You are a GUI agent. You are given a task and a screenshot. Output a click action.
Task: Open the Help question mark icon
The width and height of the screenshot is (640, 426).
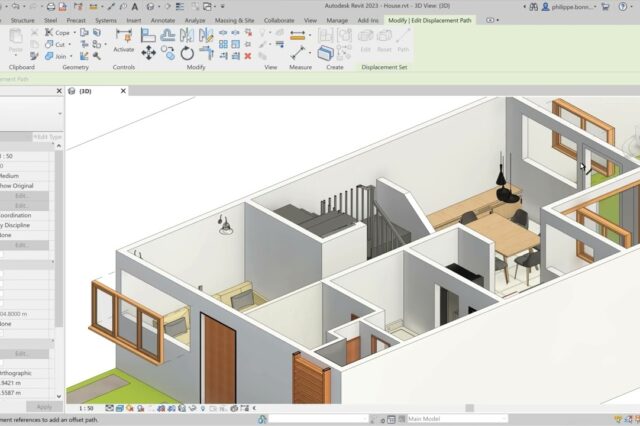click(x=622, y=7)
